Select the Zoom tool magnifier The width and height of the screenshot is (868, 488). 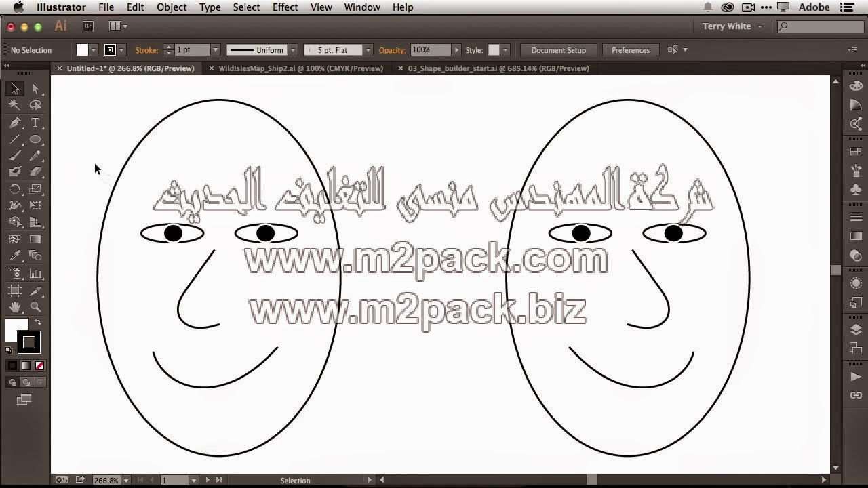click(35, 307)
